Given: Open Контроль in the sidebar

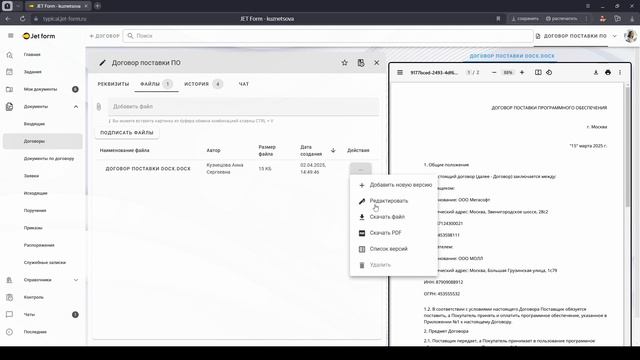Looking at the screenshot, I should (x=33, y=297).
